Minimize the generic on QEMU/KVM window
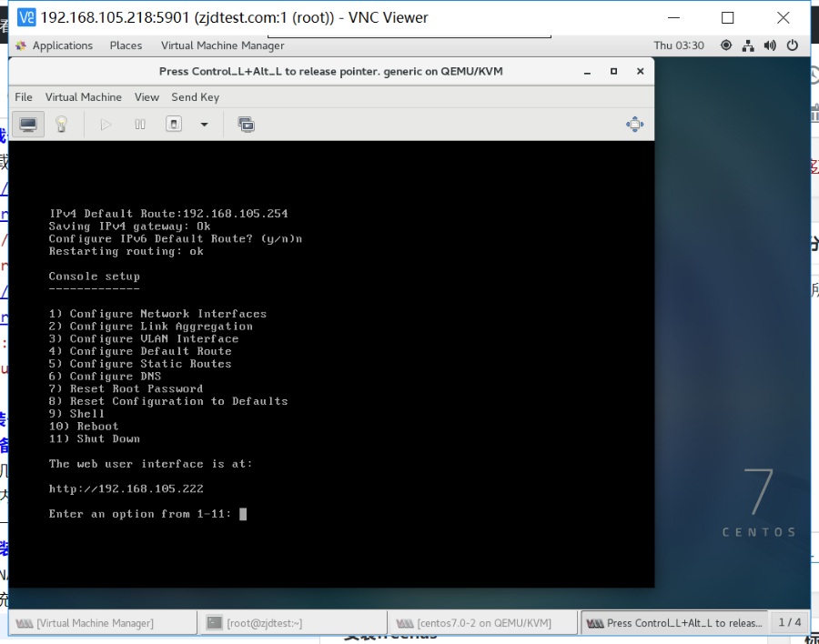This screenshot has height=644, width=819. point(587,72)
